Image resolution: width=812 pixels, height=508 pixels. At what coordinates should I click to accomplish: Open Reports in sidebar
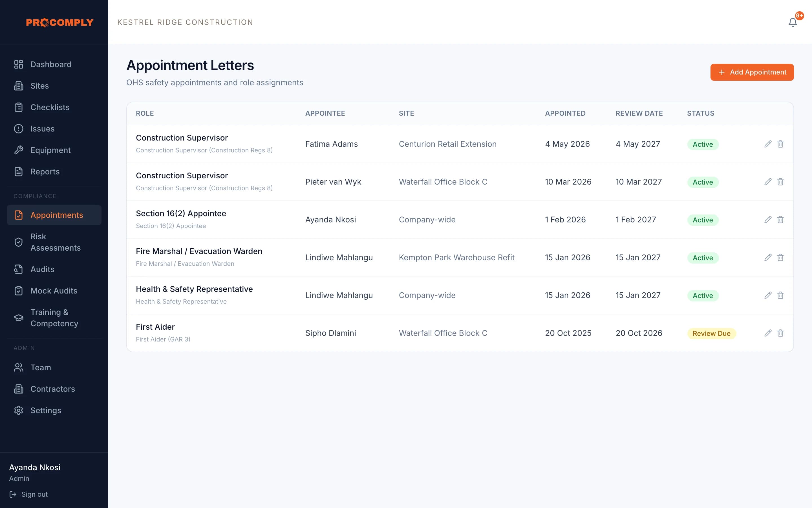pyautogui.click(x=54, y=172)
